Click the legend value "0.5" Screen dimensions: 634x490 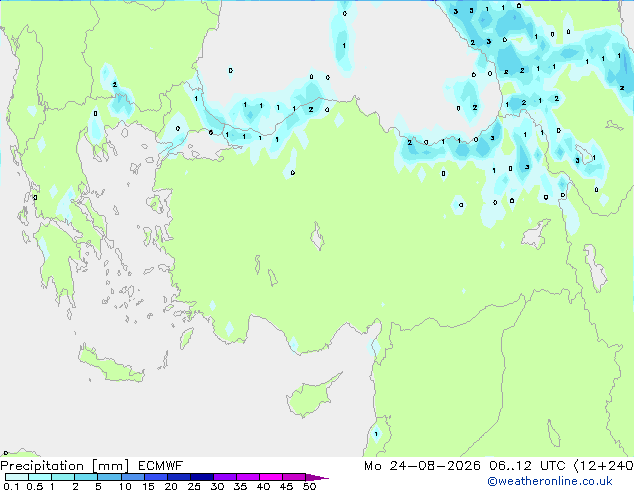[x=35, y=486]
